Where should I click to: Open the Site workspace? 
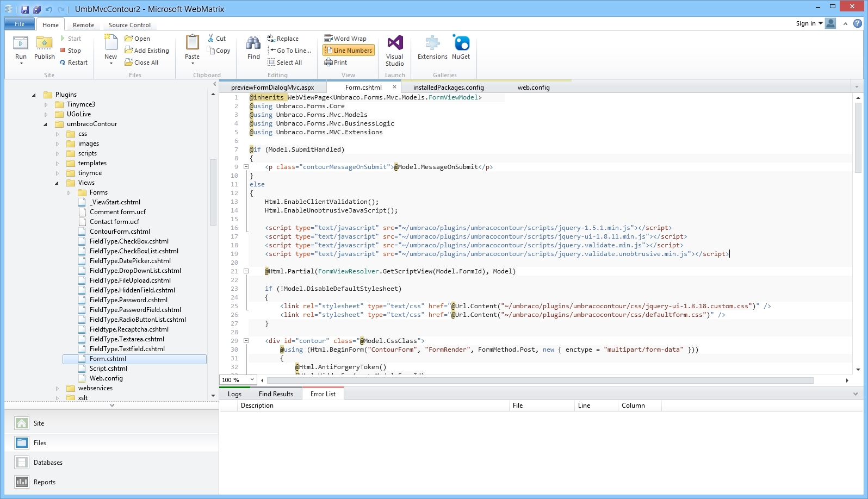tap(111, 423)
